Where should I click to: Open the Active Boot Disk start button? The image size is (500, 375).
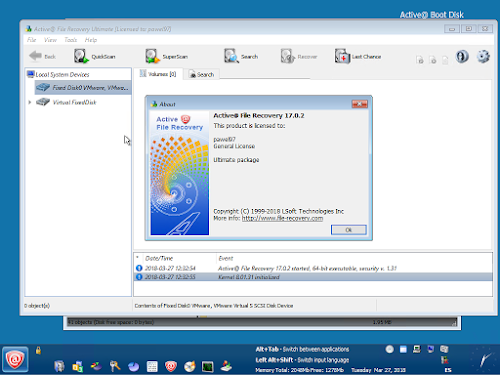[15, 360]
